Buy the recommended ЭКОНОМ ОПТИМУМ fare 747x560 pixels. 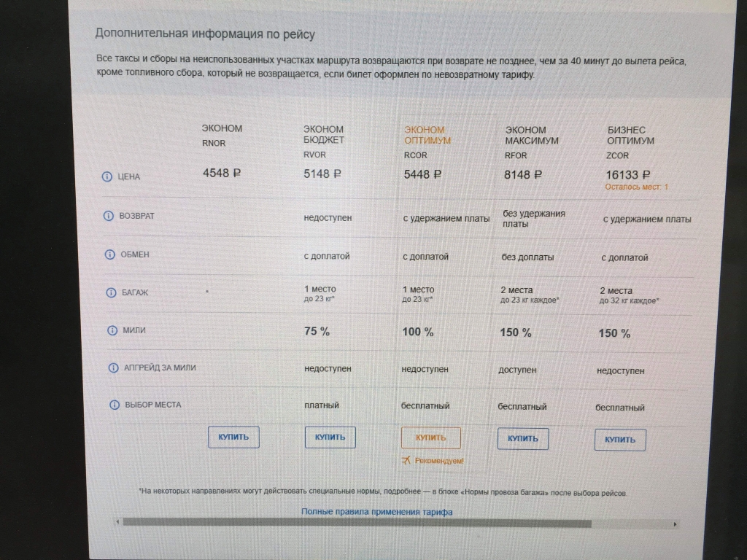pos(430,437)
